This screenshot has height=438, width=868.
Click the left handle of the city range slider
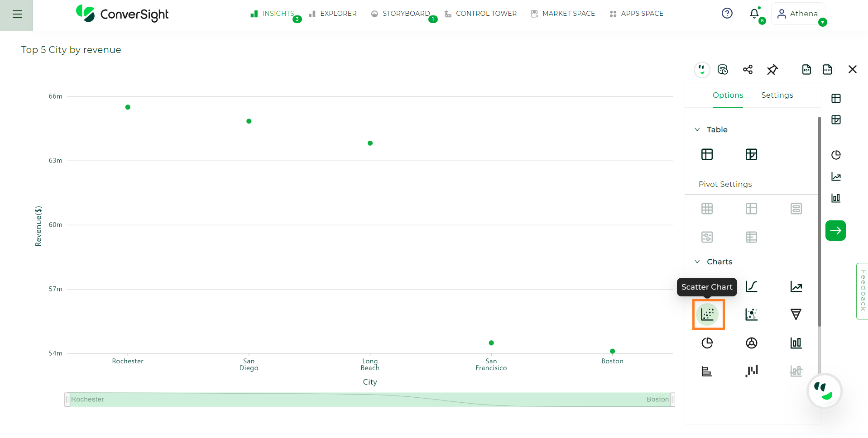pos(67,400)
